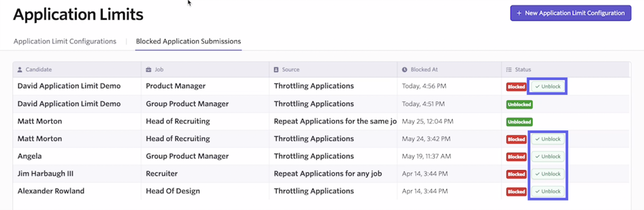
Task: Click Unblocked badge in Today 4:51 PM row
Action: (519, 104)
